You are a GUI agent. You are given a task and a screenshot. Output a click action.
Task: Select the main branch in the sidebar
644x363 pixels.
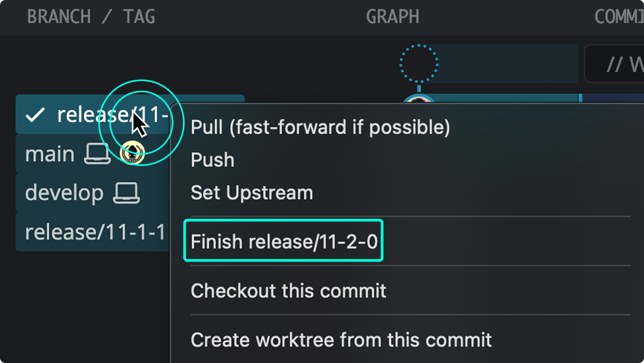pos(49,154)
